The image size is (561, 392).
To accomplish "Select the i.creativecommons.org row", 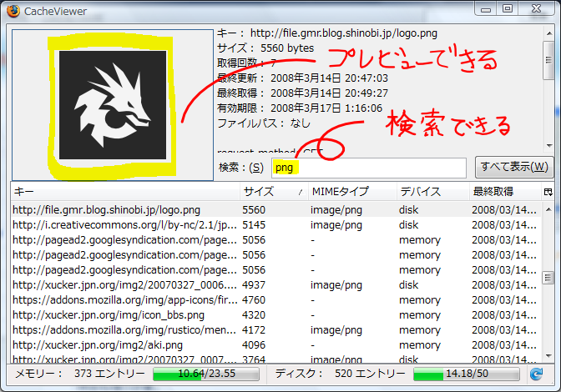I will [275, 224].
